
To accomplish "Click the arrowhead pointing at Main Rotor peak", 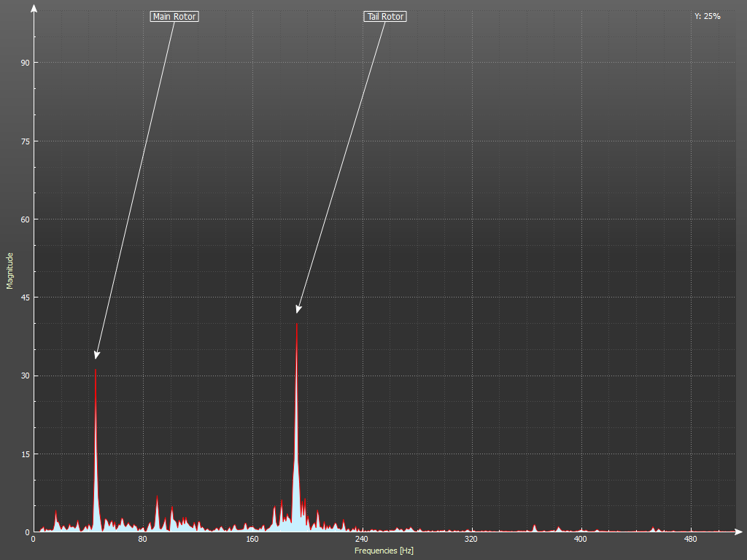I will click(96, 356).
